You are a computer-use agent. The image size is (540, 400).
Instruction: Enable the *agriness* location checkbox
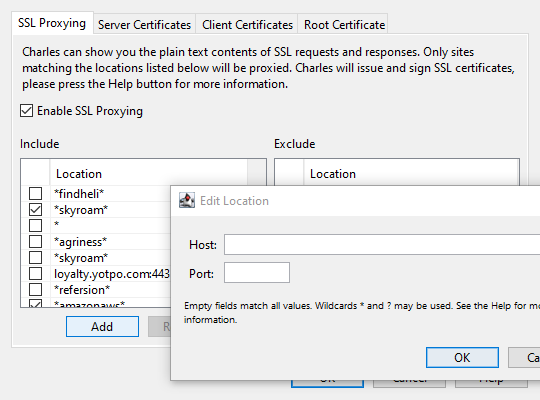(x=35, y=242)
